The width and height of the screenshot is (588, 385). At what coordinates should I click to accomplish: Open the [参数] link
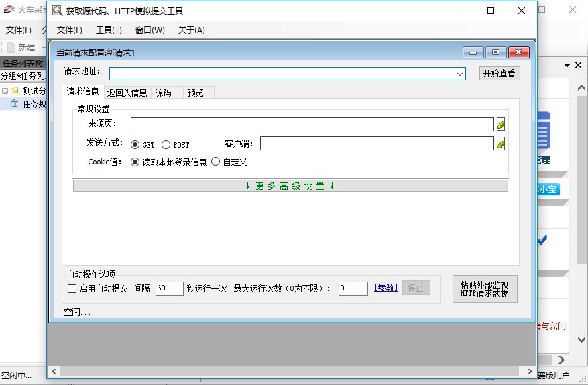pos(386,288)
